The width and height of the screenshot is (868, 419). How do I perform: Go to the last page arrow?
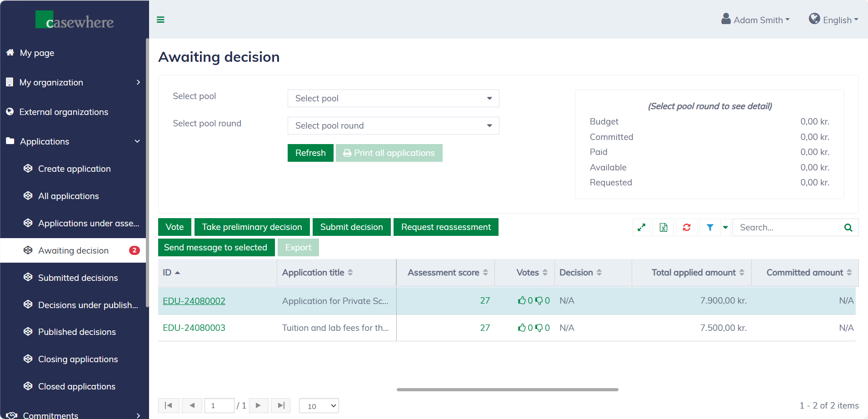pyautogui.click(x=280, y=405)
